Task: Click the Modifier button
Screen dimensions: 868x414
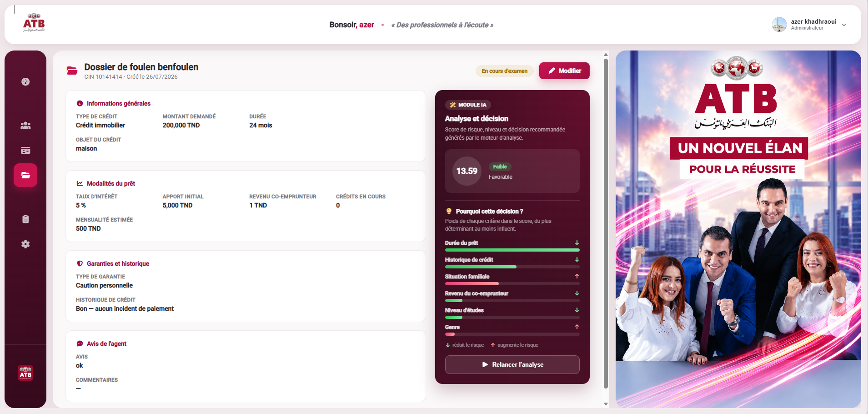Action: [564, 71]
